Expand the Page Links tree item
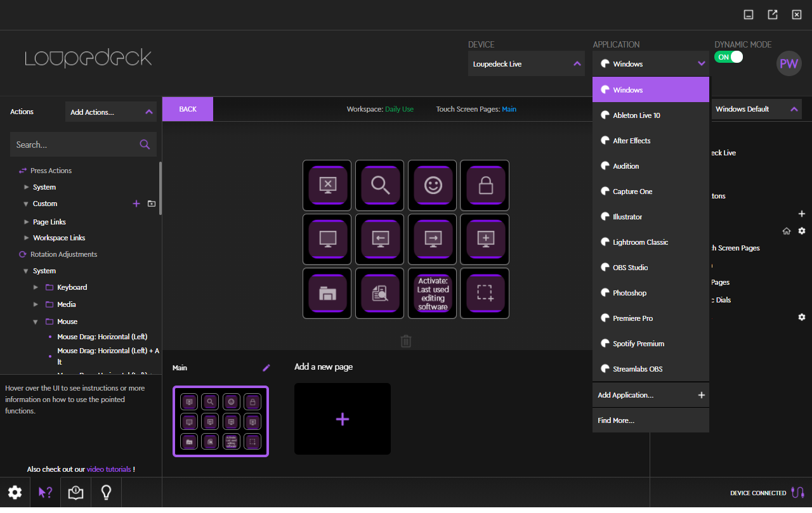Screen dimensions: 812x513 (x=27, y=222)
